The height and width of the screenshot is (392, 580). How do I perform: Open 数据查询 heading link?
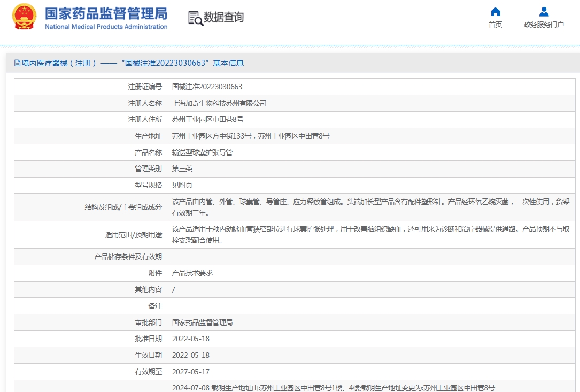pyautogui.click(x=224, y=17)
